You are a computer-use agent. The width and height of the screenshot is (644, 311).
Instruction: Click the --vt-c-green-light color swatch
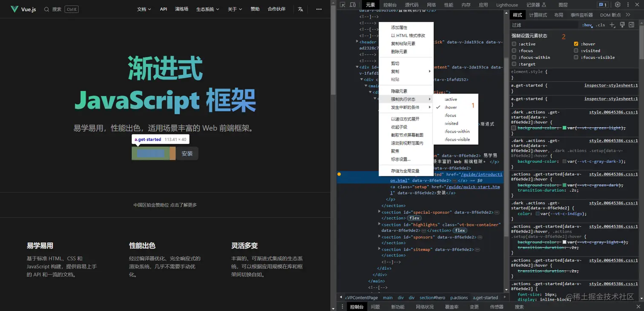(x=565, y=128)
